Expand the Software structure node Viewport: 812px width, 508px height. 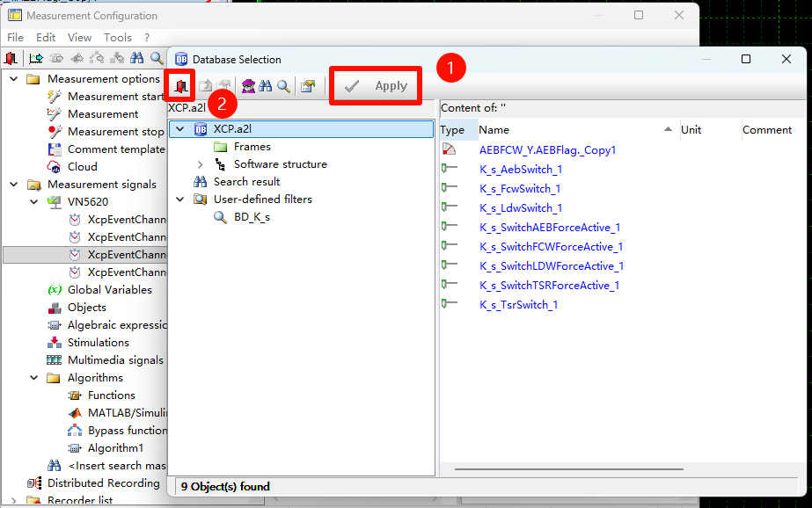pyautogui.click(x=200, y=164)
